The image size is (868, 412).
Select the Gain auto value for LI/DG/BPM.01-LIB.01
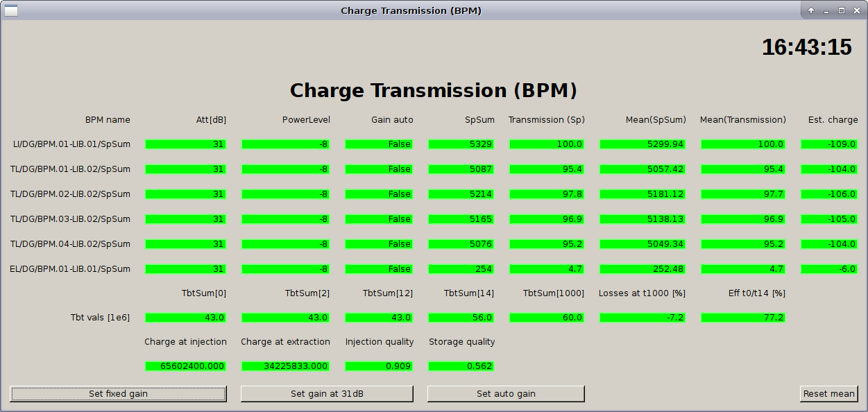point(379,144)
